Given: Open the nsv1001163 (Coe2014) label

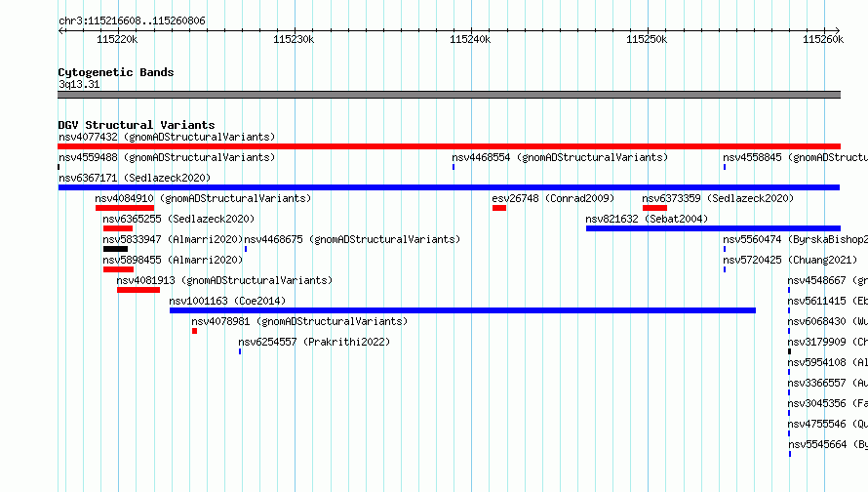Looking at the screenshot, I should (227, 301).
